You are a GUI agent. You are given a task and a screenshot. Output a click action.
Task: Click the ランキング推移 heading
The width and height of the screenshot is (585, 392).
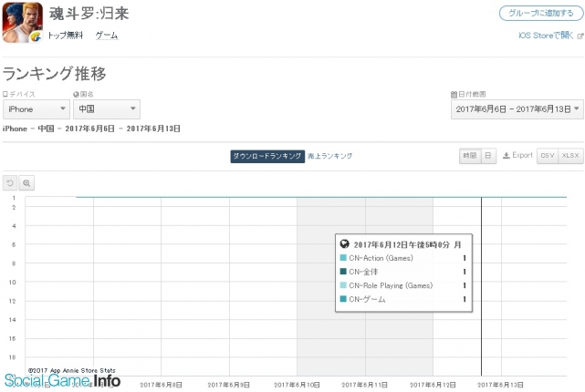[55, 74]
